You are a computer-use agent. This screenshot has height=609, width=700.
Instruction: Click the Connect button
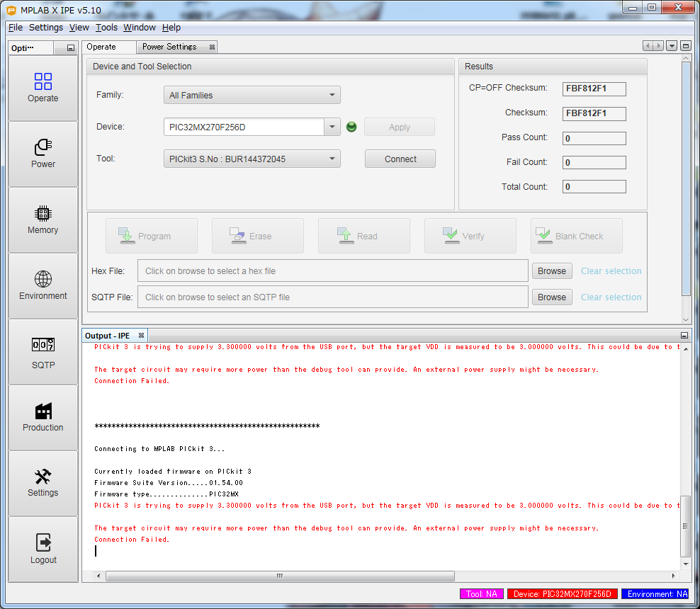[x=400, y=159]
